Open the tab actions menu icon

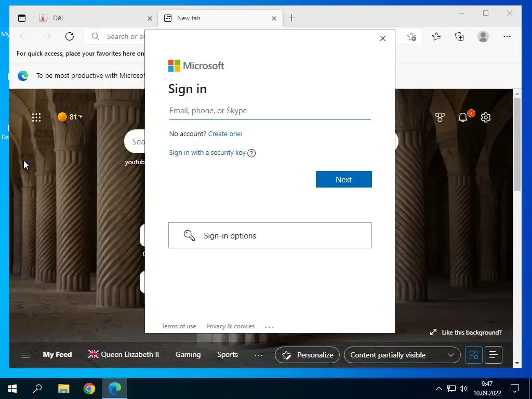pyautogui.click(x=22, y=18)
